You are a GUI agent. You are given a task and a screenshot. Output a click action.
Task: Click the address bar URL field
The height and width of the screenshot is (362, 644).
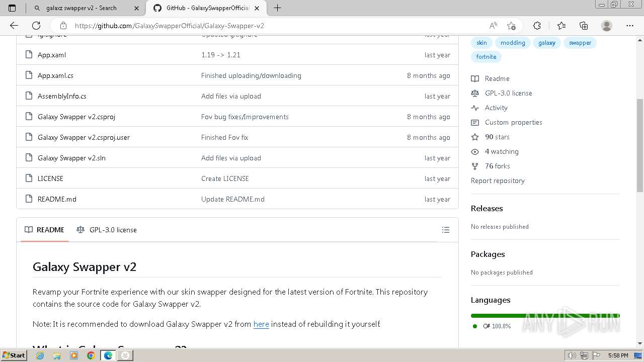pos(277,26)
